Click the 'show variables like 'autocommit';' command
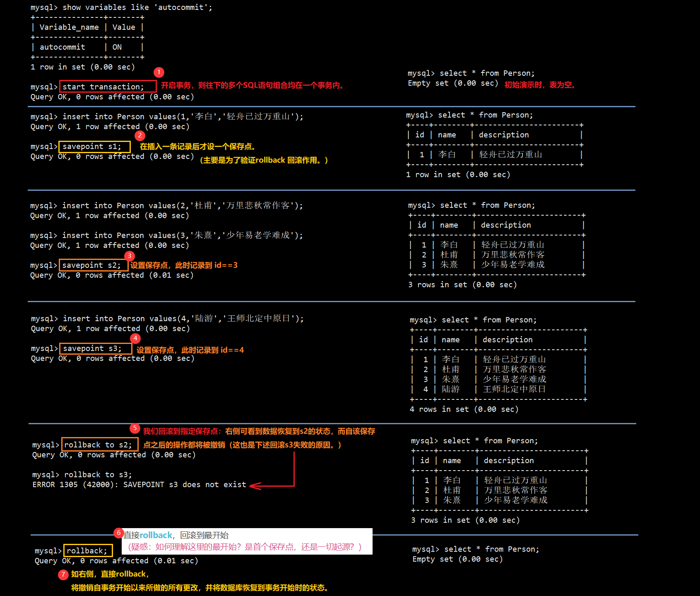The height and width of the screenshot is (596, 700). (137, 7)
